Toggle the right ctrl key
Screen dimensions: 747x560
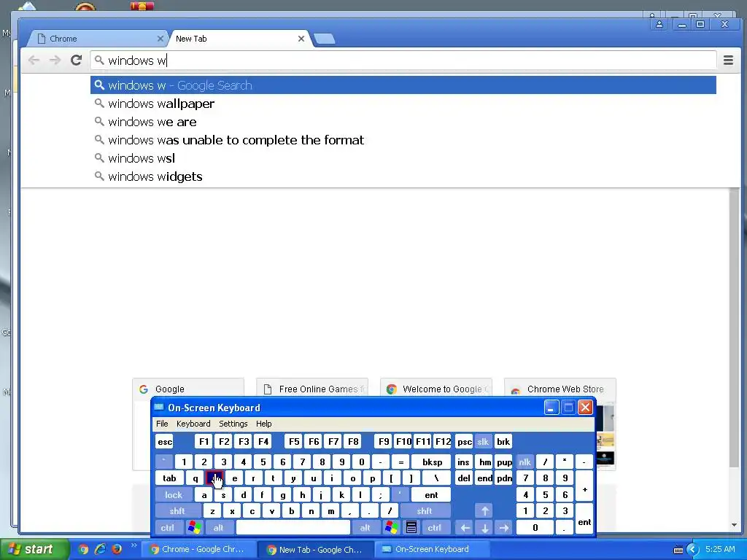tap(435, 528)
